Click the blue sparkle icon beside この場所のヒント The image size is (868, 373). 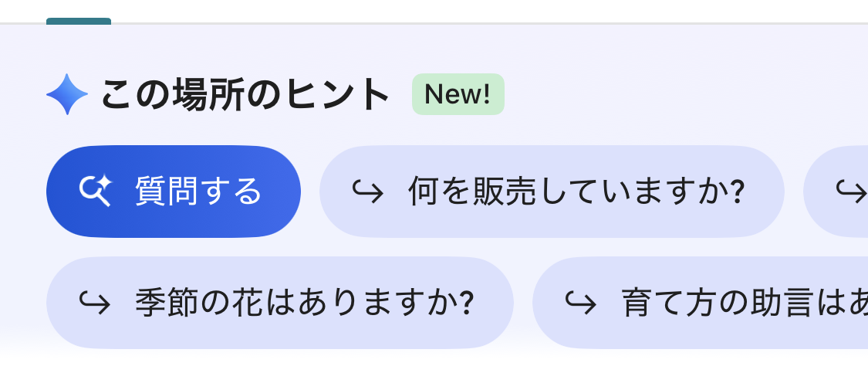click(x=67, y=94)
